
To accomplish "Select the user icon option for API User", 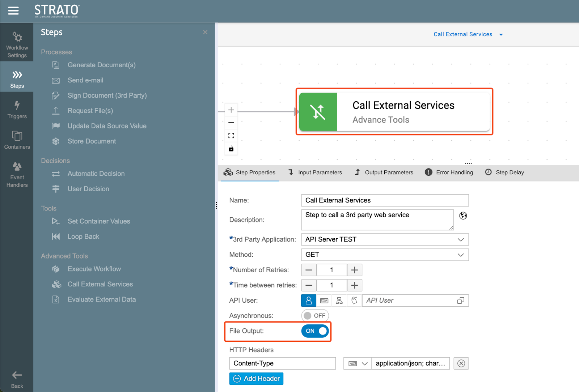I will point(309,301).
